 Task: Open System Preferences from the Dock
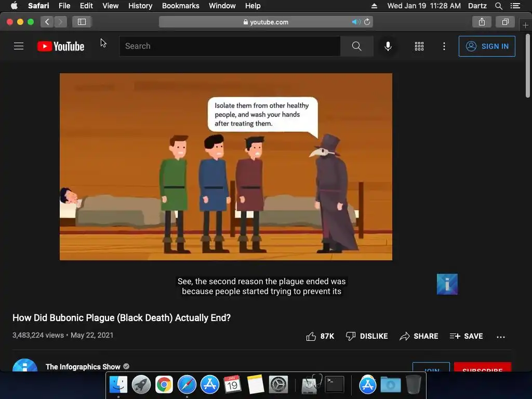coord(278,384)
